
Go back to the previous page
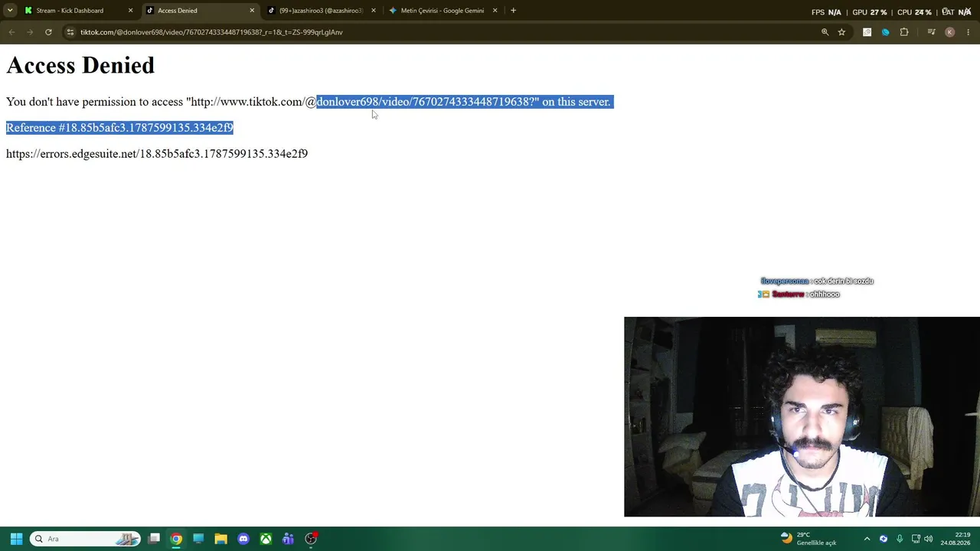click(11, 32)
